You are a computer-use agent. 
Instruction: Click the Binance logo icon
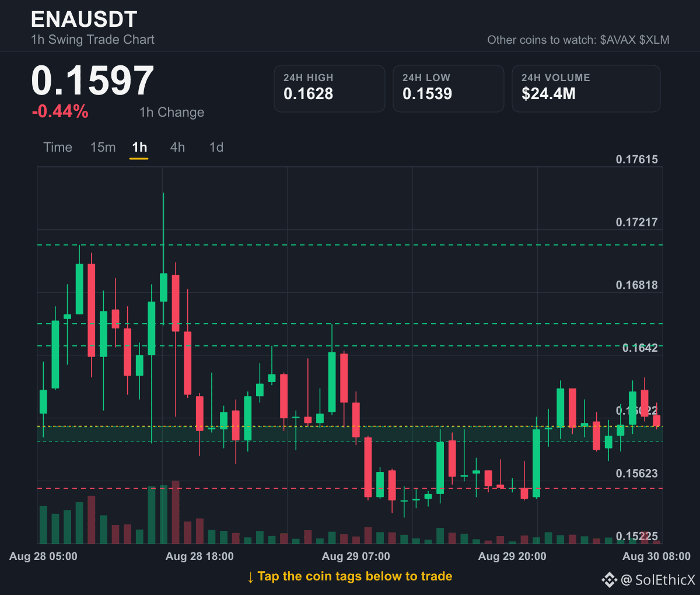click(x=609, y=579)
